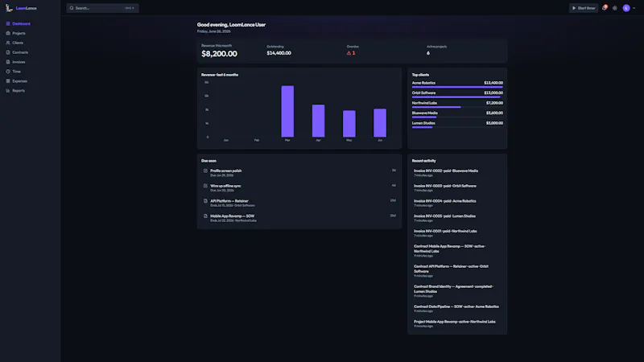Click the Mobile App Revamp — SOW document icon
This screenshot has width=644, height=362.
(205, 216)
